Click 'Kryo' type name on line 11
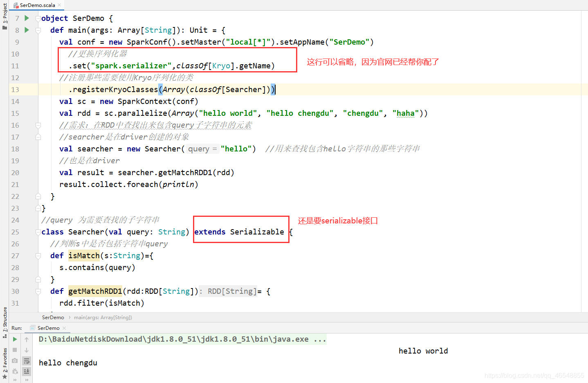Viewport: 588px width, 383px height. pos(221,65)
